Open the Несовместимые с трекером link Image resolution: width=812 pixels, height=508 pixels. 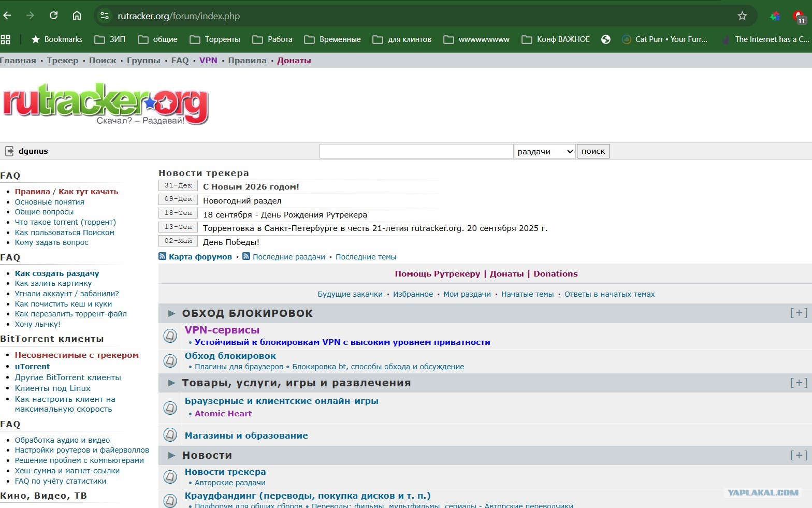tap(77, 355)
